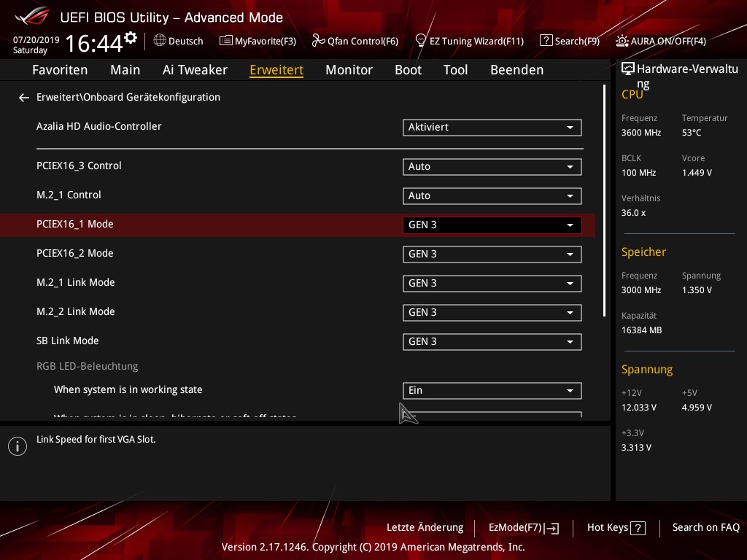Click the info circle icon

(x=18, y=446)
